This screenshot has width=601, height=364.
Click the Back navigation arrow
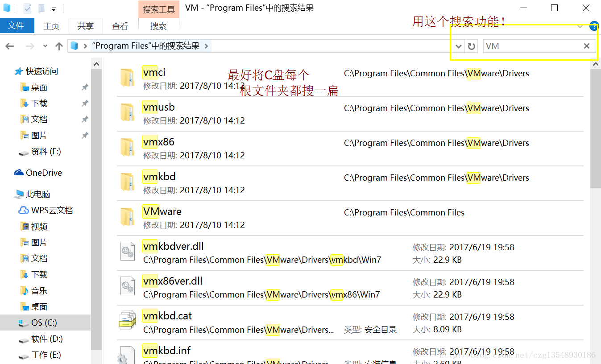coord(10,46)
